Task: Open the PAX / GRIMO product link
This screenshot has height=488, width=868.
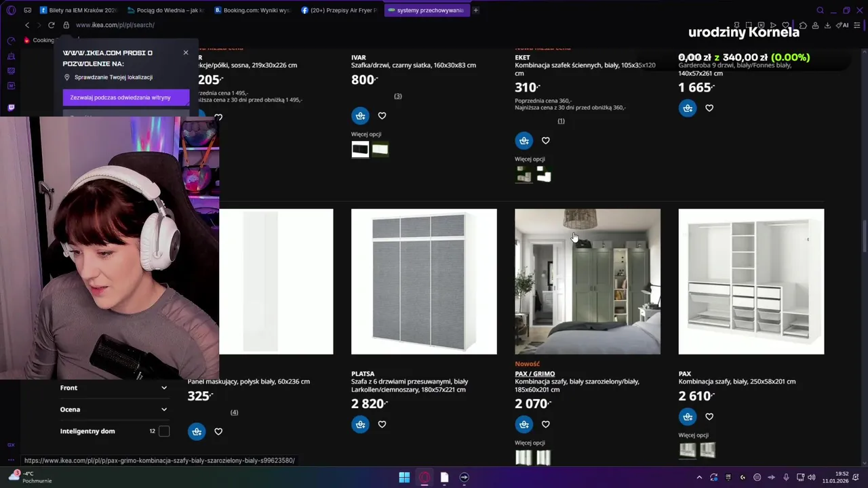Action: point(534,373)
